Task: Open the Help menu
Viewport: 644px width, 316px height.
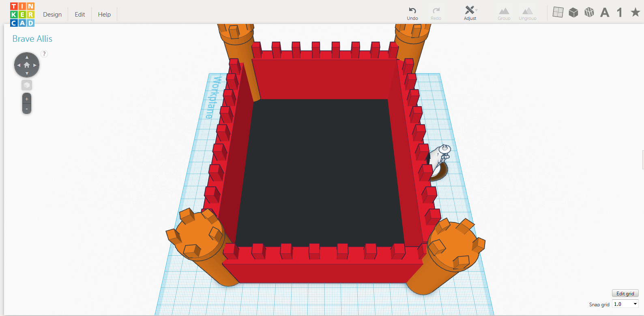Action: pos(104,15)
